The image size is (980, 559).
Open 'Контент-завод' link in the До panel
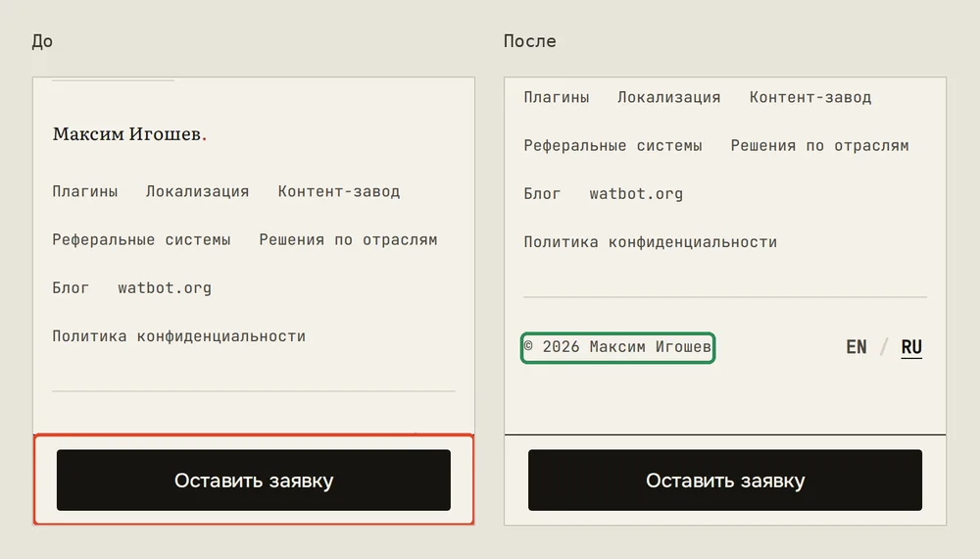coord(339,191)
